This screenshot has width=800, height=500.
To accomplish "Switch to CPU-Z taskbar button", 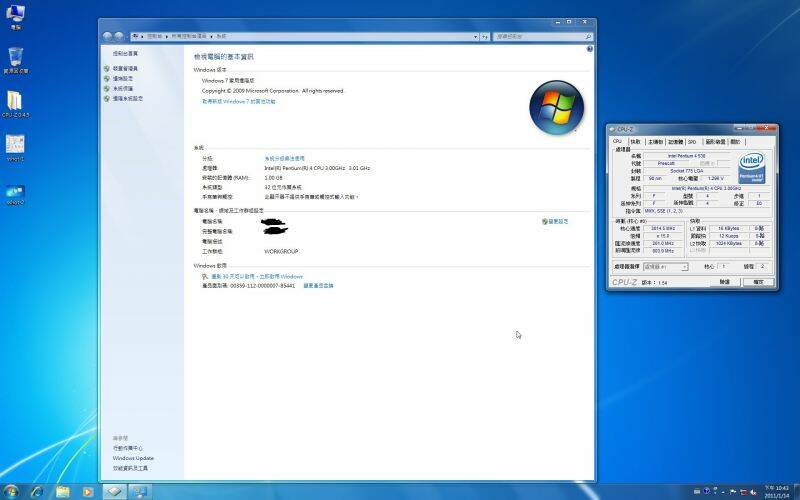I will pos(114,491).
